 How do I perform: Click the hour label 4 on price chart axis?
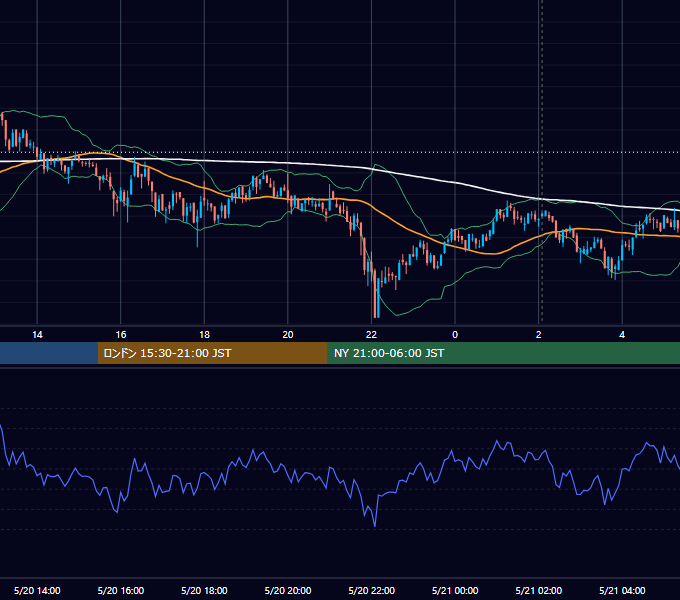tap(622, 335)
